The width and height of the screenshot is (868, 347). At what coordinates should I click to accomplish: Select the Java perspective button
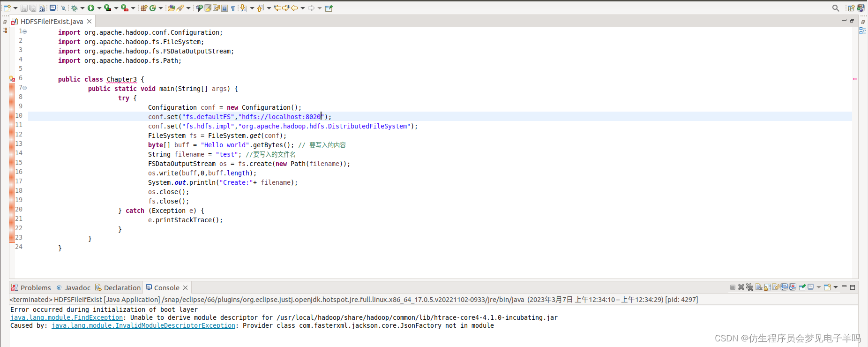(861, 8)
